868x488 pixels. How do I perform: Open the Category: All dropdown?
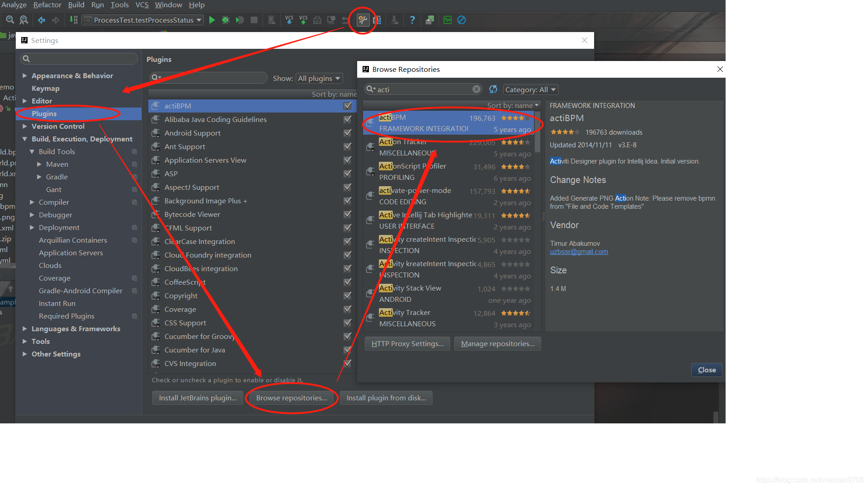(x=531, y=89)
